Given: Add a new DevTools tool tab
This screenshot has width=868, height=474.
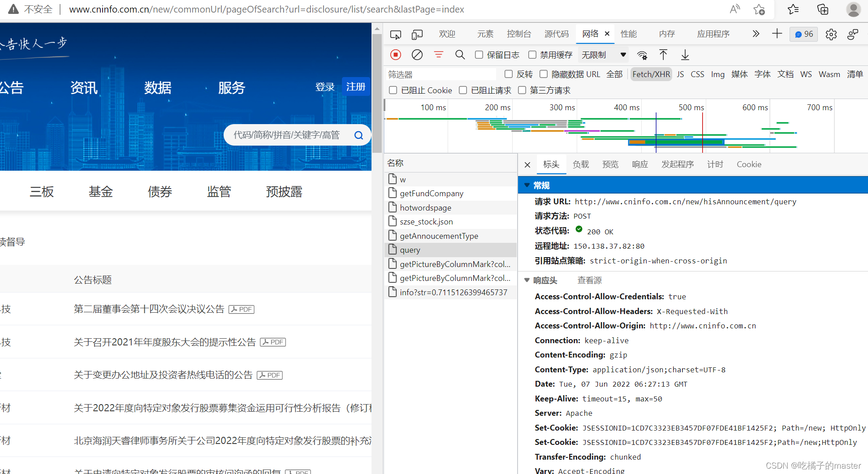Looking at the screenshot, I should [777, 34].
